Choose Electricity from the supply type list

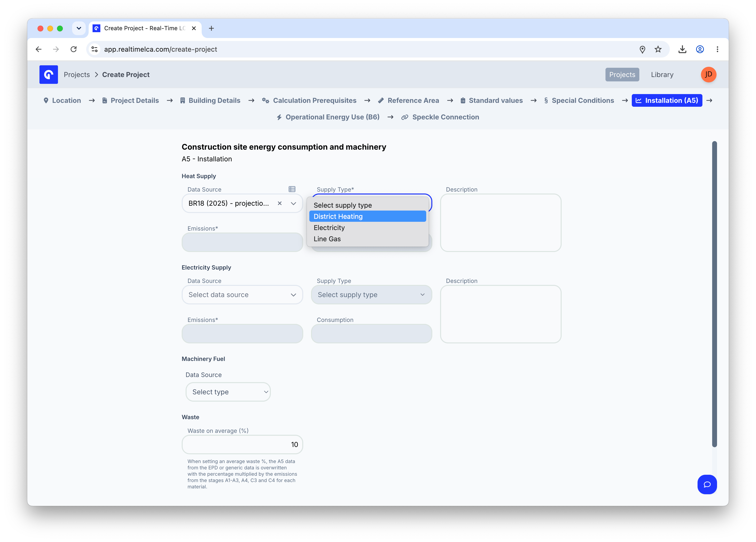[368, 227]
